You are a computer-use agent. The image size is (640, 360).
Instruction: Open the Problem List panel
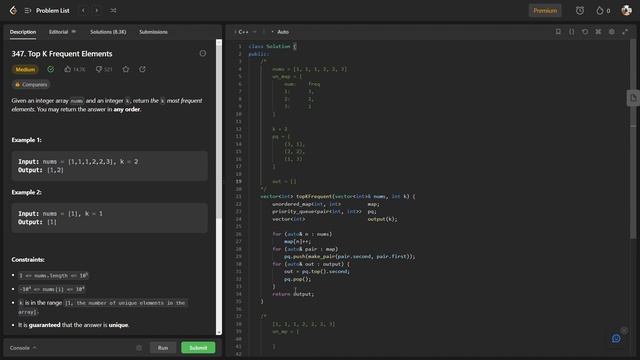point(47,11)
